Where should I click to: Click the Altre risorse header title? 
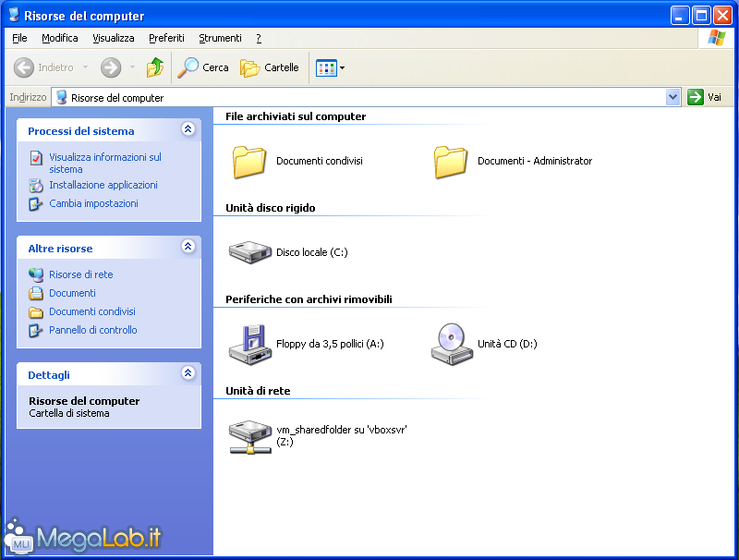[60, 249]
